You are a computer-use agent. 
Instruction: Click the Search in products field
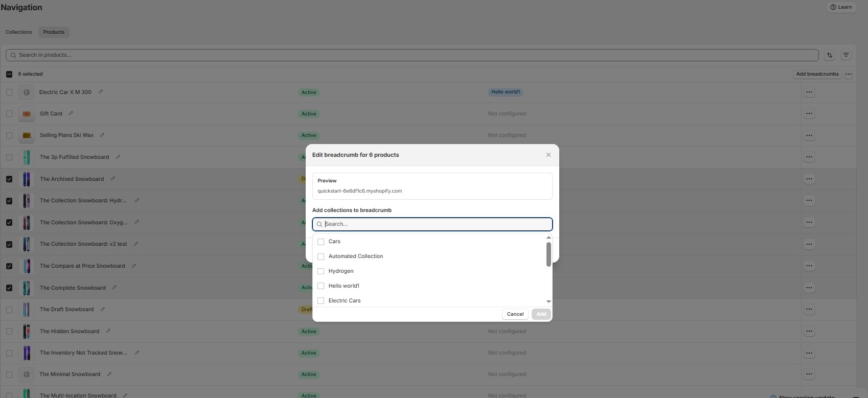coord(412,55)
